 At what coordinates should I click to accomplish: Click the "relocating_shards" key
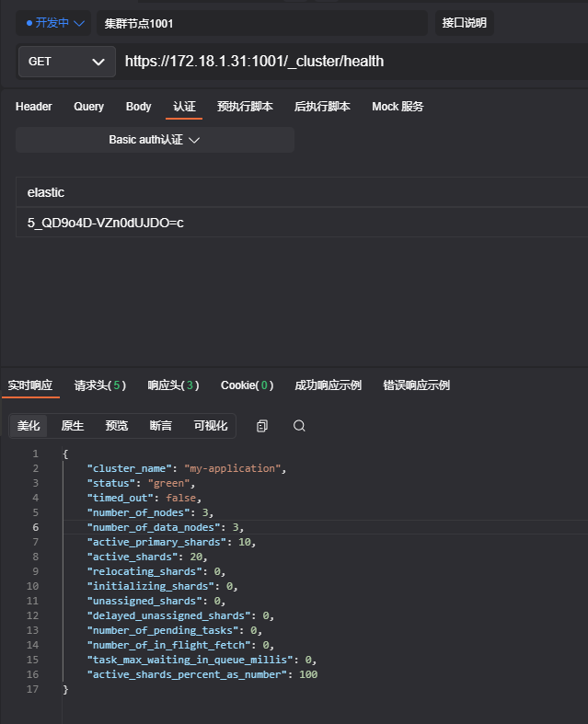click(144, 571)
